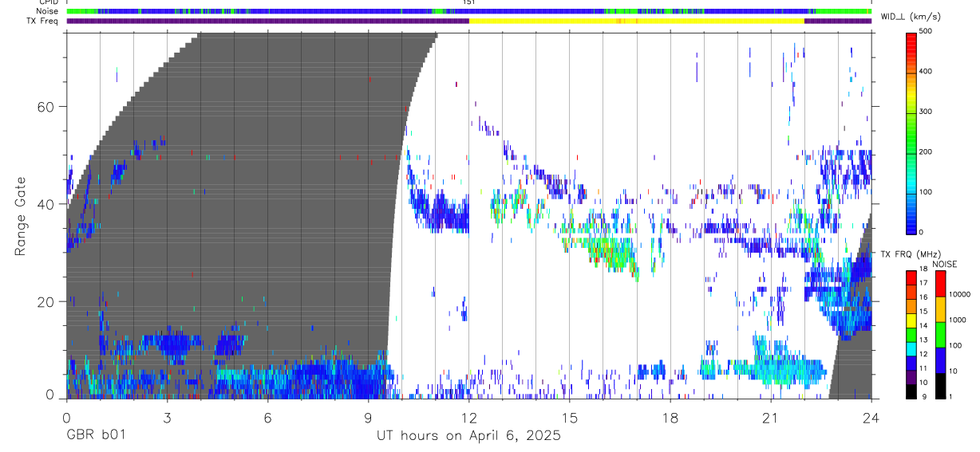980x452 pixels.
Task: Select the 'Range Gate' y-axis title
Action: click(x=20, y=216)
